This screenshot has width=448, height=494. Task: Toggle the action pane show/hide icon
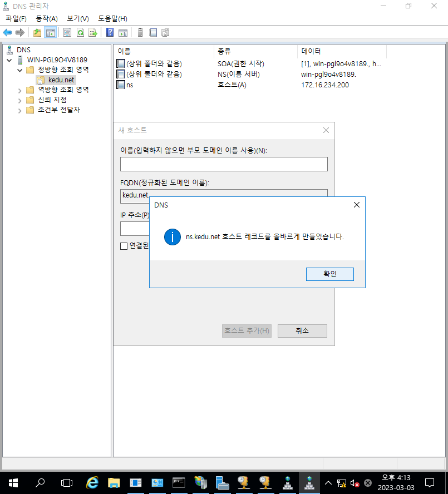pos(123,32)
